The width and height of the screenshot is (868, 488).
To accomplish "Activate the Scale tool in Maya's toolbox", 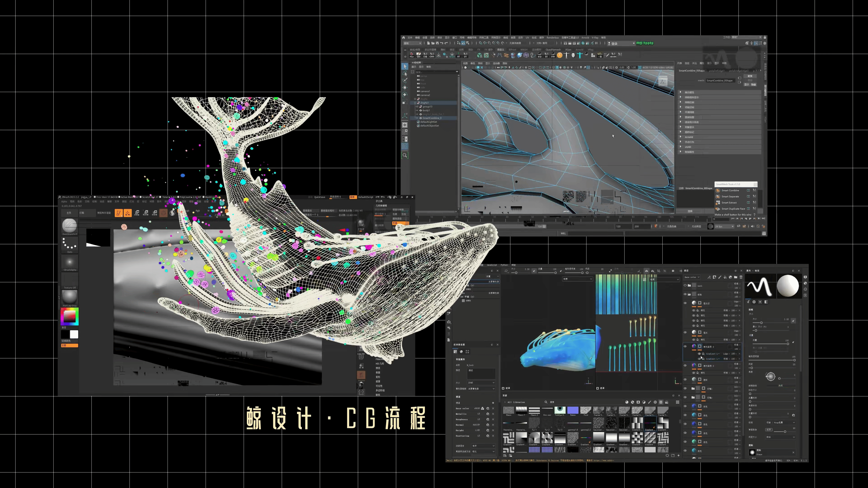I will (405, 102).
